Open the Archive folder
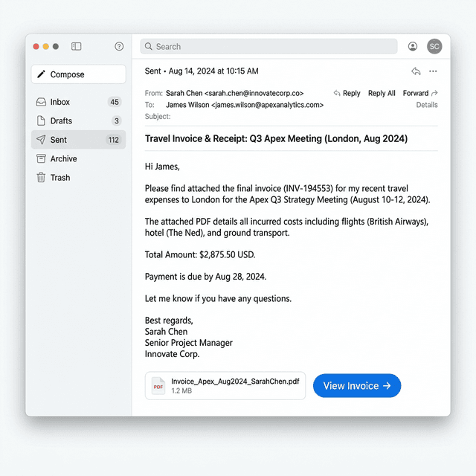The image size is (476, 476). tap(78, 158)
